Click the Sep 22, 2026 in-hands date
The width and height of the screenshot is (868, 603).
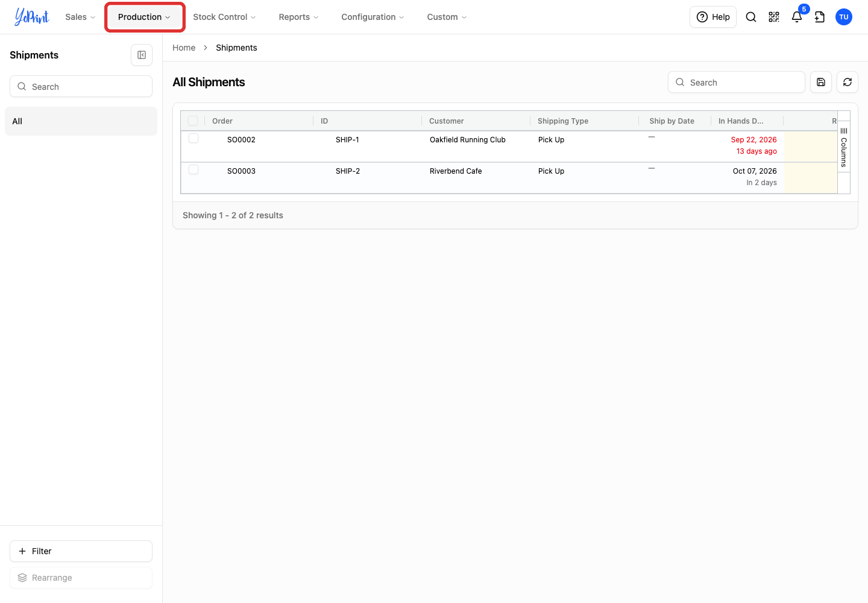tap(753, 139)
